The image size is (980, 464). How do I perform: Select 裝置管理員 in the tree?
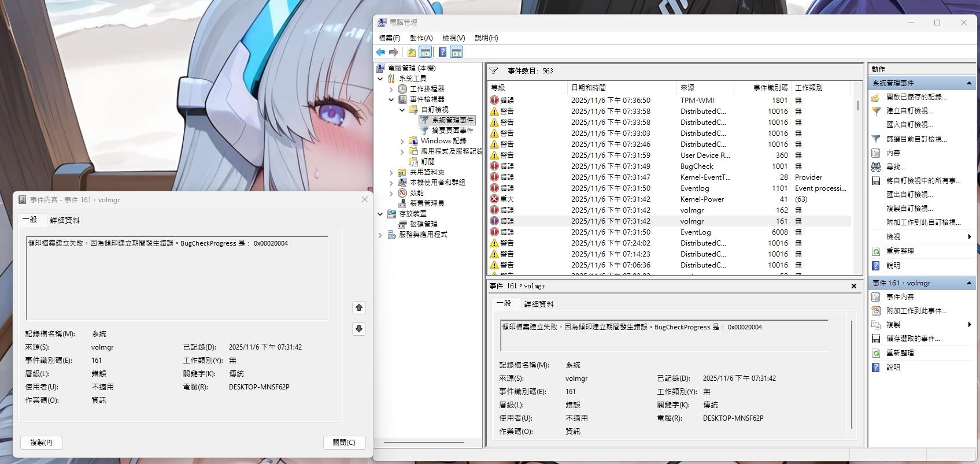click(427, 203)
